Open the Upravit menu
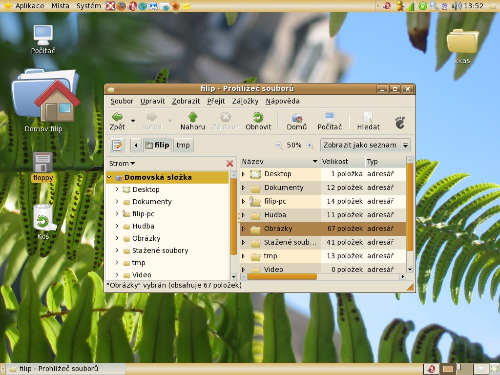 tap(152, 101)
